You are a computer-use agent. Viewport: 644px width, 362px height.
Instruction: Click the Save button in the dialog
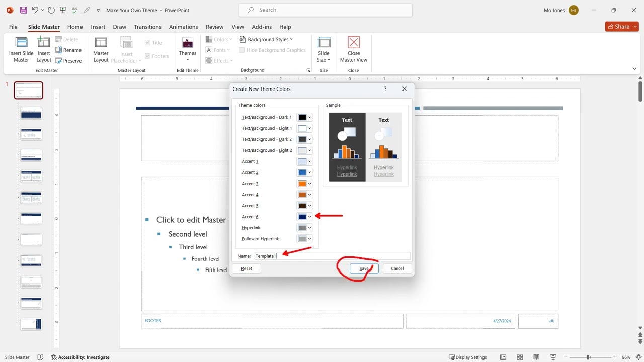click(364, 268)
